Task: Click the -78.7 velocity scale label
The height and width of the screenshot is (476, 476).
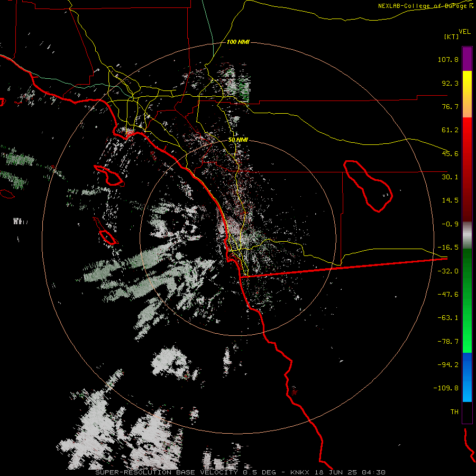Action: pos(448,342)
